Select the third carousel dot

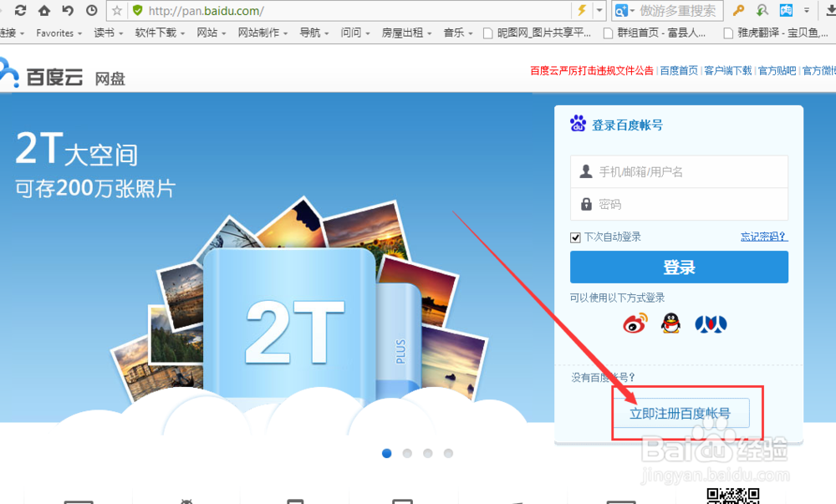[427, 453]
